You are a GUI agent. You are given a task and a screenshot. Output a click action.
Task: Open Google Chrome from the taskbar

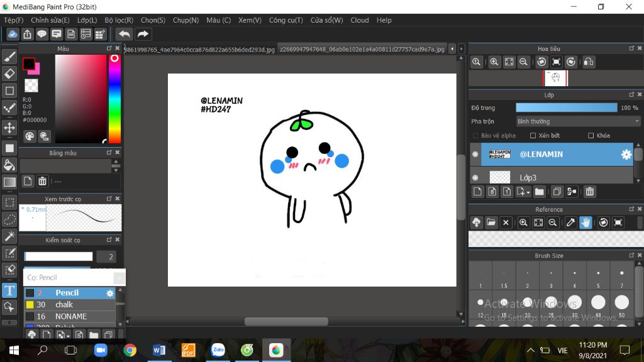click(x=130, y=350)
